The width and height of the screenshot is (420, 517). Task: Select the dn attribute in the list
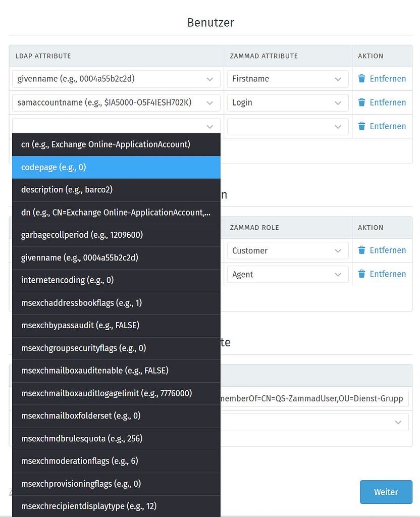click(x=116, y=213)
